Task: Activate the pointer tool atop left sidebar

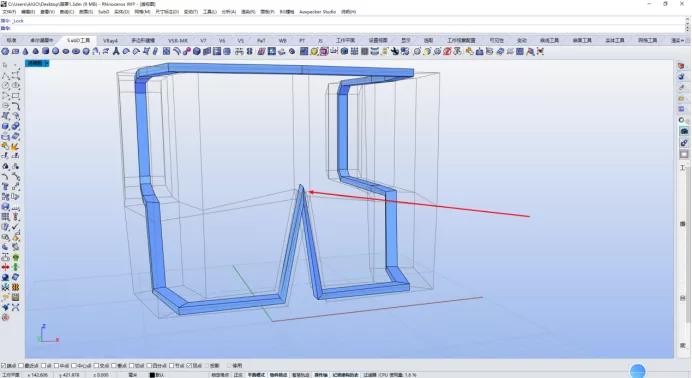Action: [5, 65]
